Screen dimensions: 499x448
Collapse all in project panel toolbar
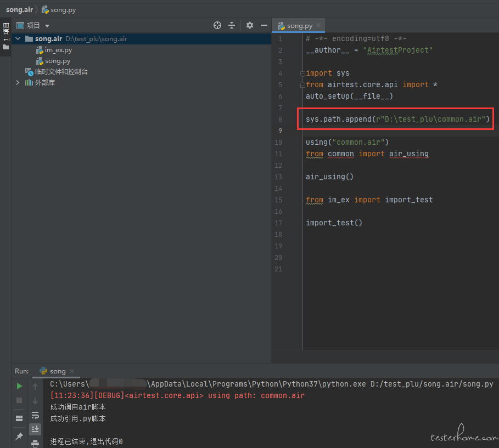tap(232, 25)
